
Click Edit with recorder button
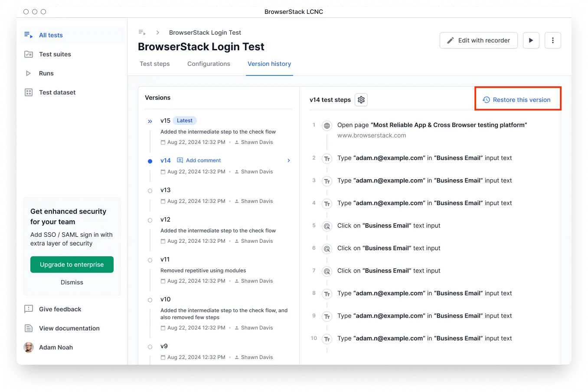click(x=478, y=40)
